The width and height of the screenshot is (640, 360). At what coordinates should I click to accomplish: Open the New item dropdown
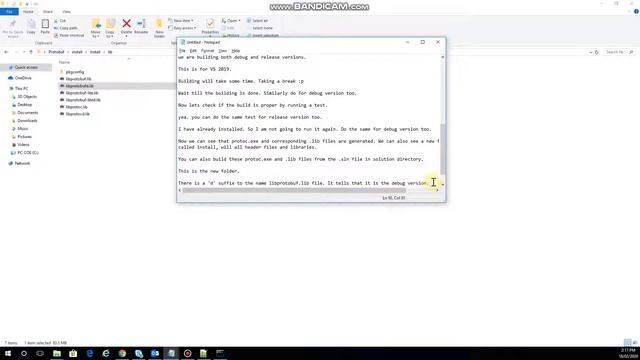(181, 21)
